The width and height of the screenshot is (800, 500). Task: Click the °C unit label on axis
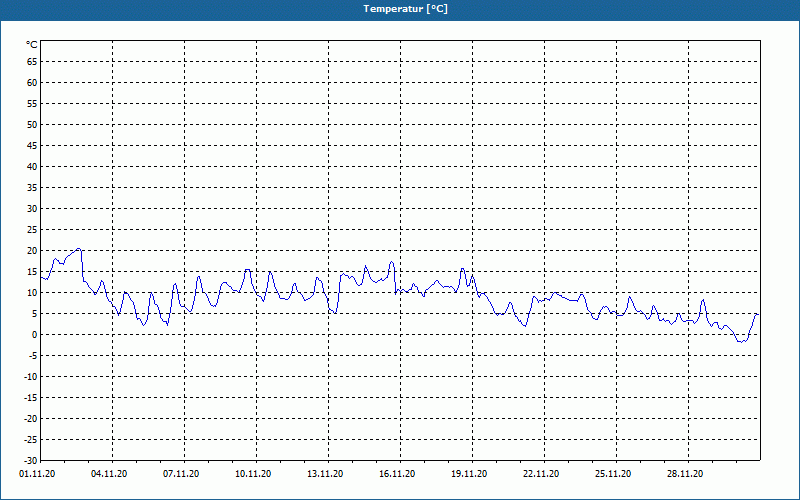[32, 45]
